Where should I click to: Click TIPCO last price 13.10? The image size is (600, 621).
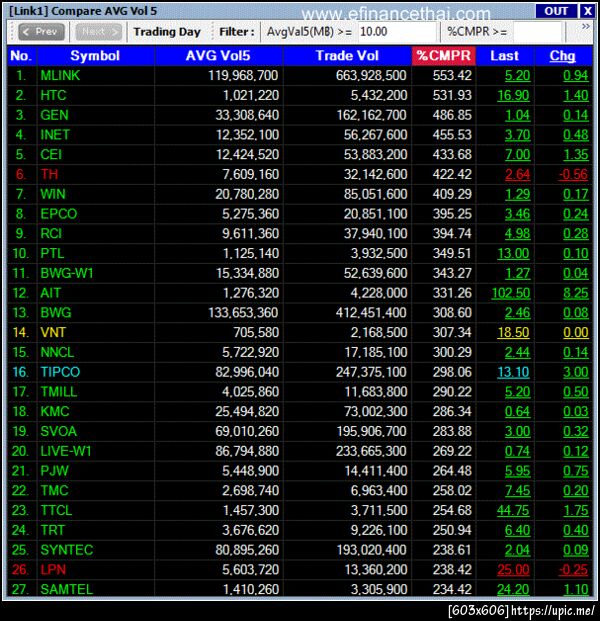[x=513, y=372]
